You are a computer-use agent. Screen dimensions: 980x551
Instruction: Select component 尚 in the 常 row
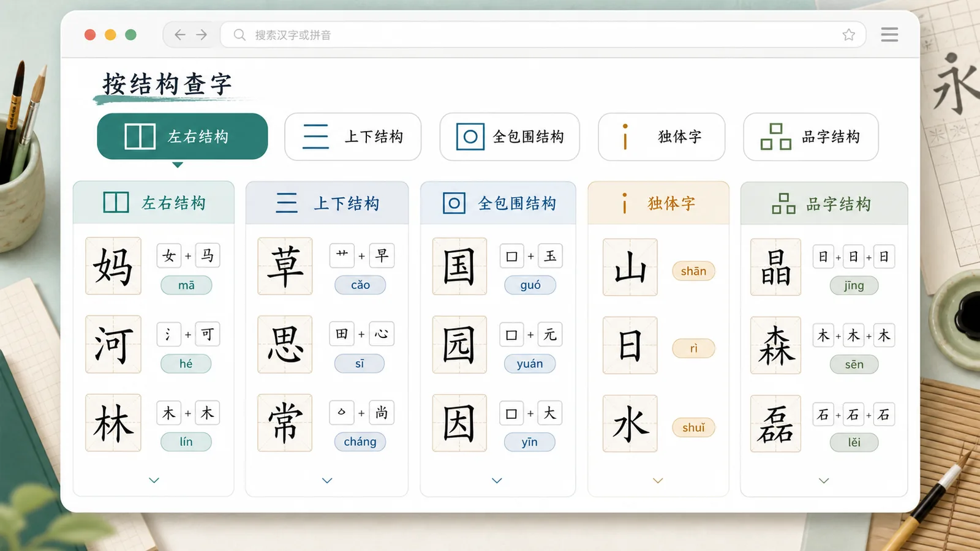coord(382,413)
